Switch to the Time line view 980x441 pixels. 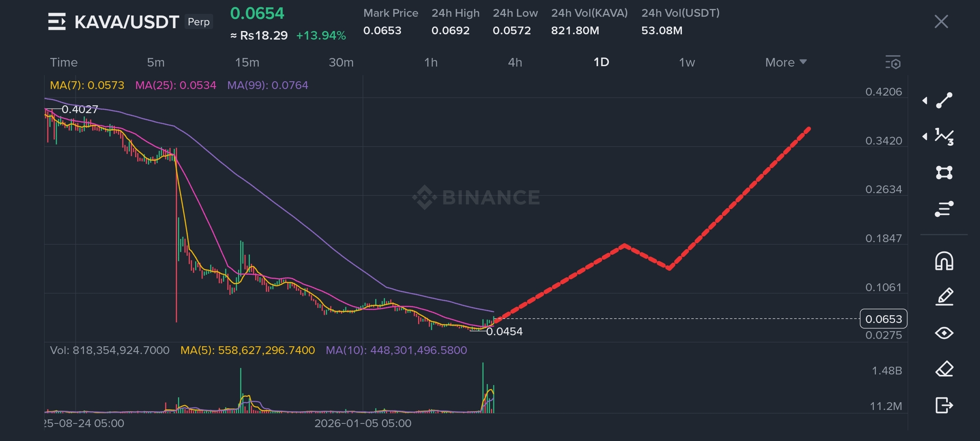64,62
